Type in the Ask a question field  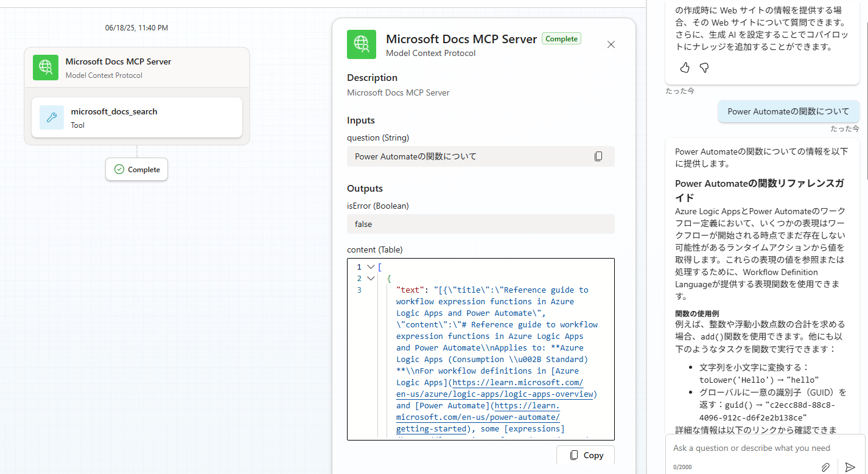point(752,448)
